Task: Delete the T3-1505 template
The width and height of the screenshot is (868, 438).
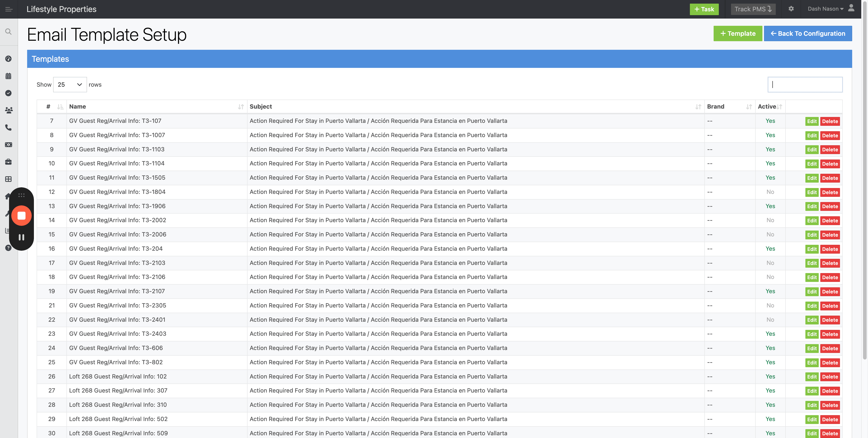Action: 830,178
